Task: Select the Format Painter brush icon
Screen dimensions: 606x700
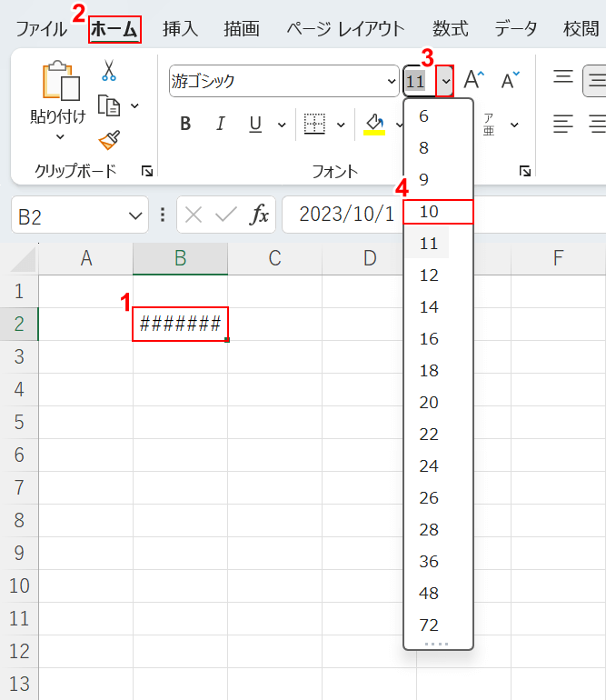Action: [109, 140]
